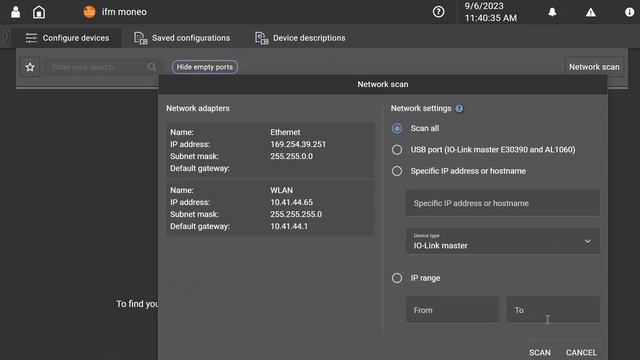Switch to Configure devices tab
Viewport: 640px width, 360px height.
coord(67,38)
